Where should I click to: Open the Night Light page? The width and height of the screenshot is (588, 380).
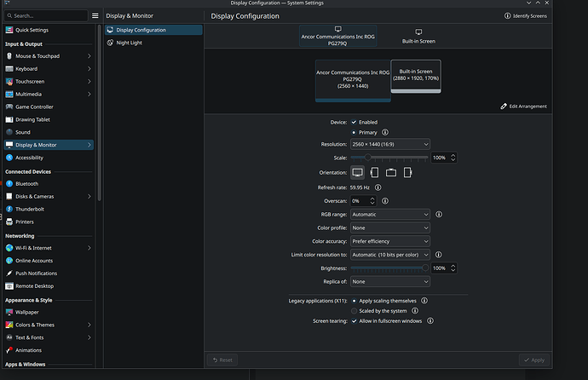coord(130,43)
